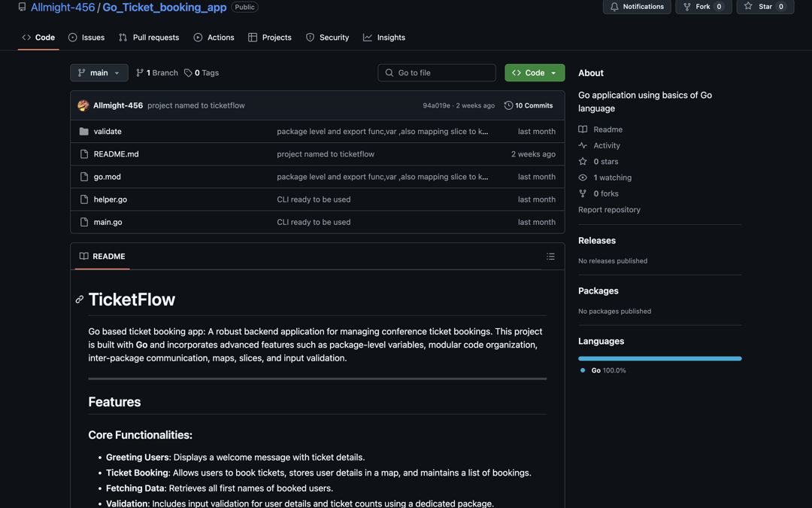Click the fork icon beside 0 forks
The width and height of the screenshot is (812, 508).
(583, 194)
